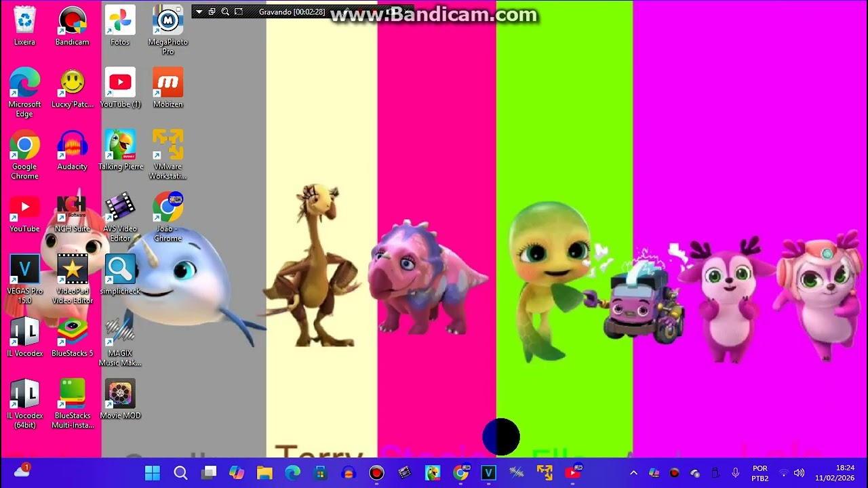Screen dimensions: 868x488
Task: Open the YouTube desktop shortcut
Action: point(24,213)
